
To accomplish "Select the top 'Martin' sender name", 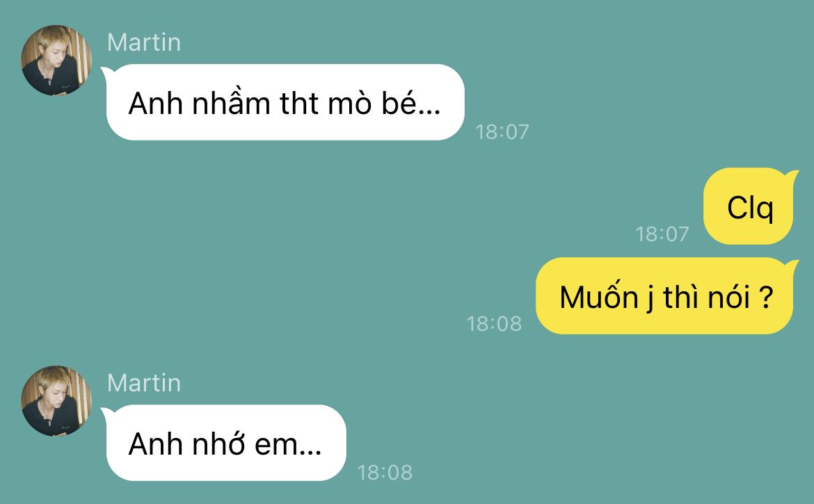I will (144, 42).
